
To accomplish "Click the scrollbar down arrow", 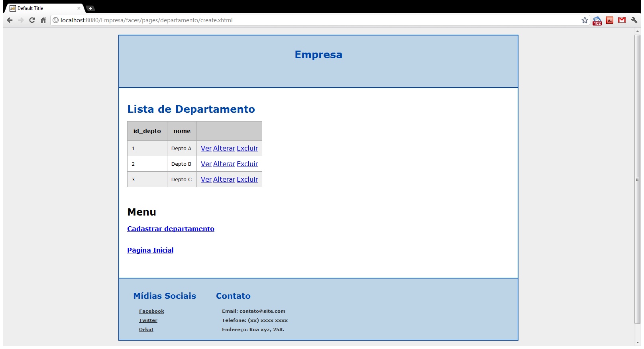I will point(637,343).
